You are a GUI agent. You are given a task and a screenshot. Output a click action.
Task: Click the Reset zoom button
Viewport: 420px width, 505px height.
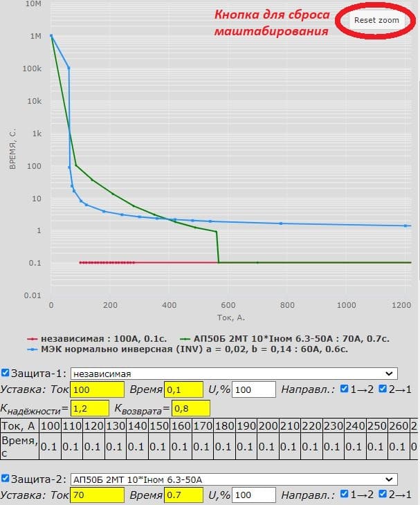[376, 21]
